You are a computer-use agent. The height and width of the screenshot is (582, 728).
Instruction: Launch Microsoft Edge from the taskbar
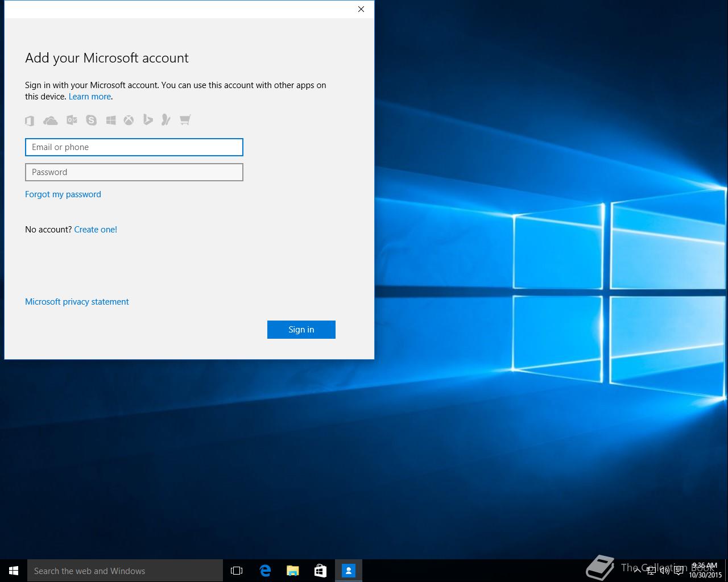click(265, 571)
